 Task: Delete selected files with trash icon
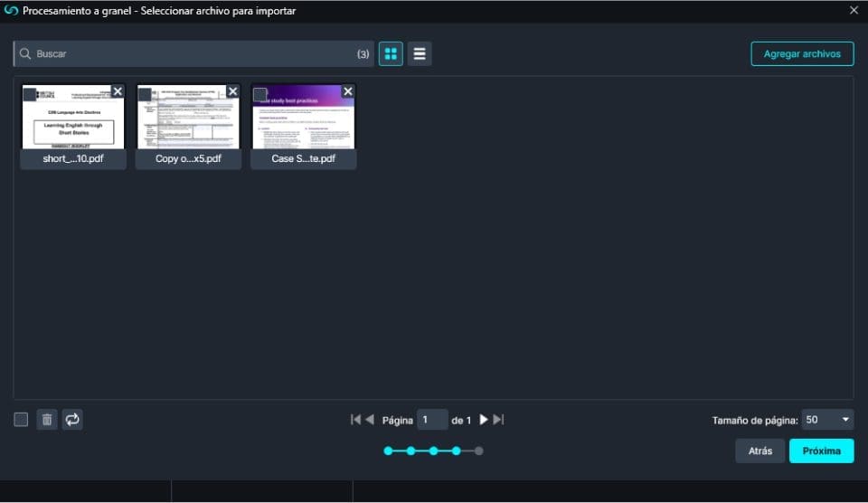47,420
